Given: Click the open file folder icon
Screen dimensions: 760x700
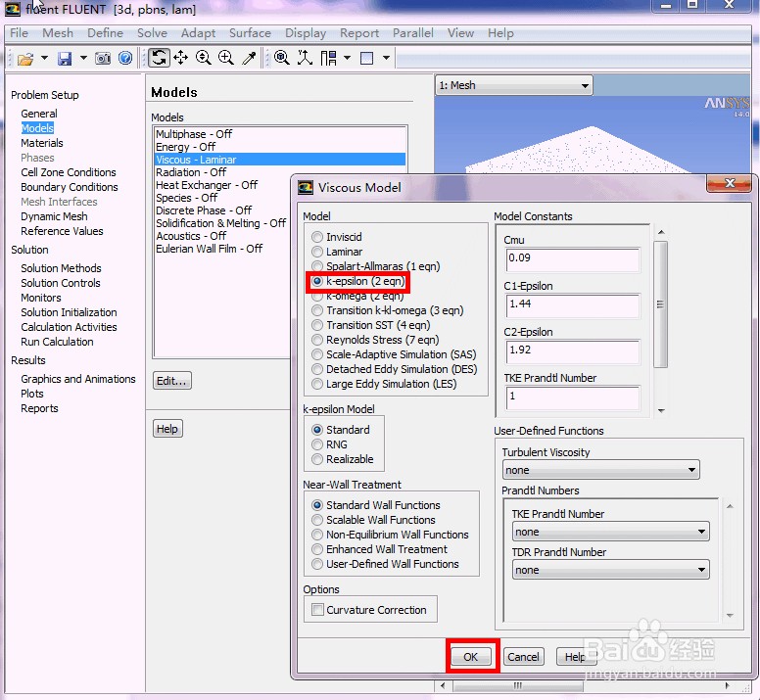Looking at the screenshot, I should click(x=25, y=59).
